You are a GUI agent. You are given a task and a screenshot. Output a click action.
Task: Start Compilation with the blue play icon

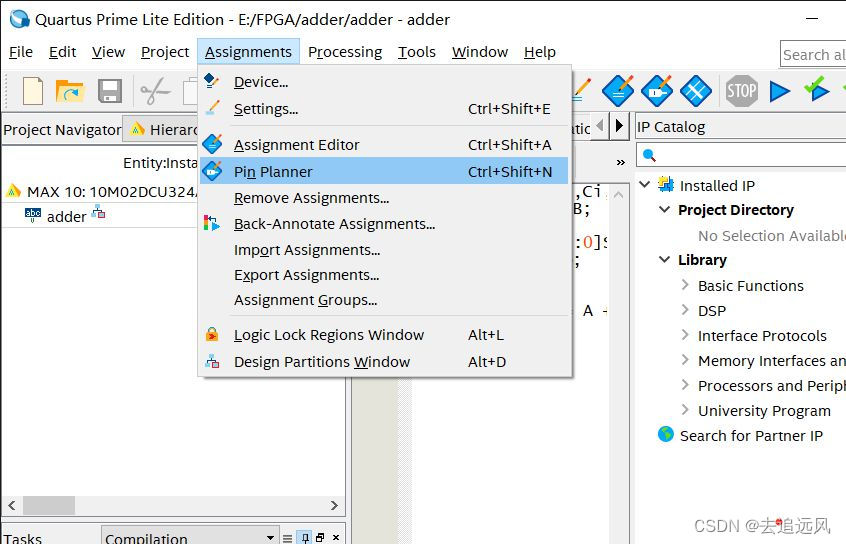[779, 91]
